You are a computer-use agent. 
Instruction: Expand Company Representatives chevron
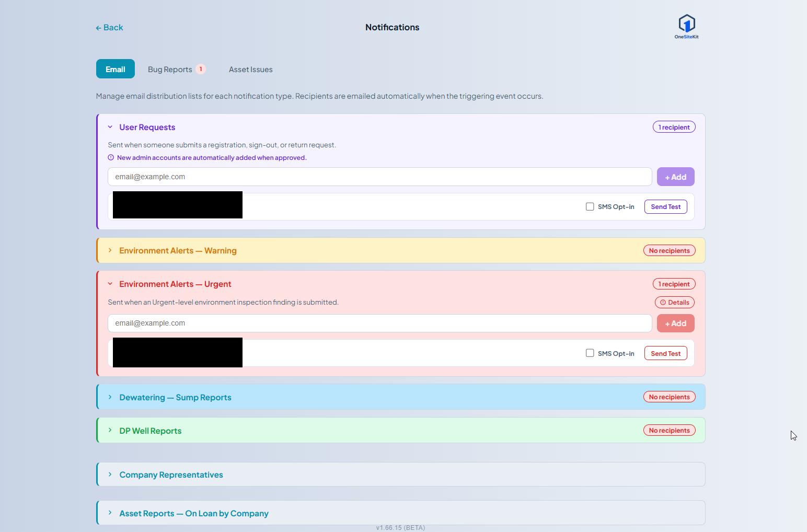coord(110,475)
